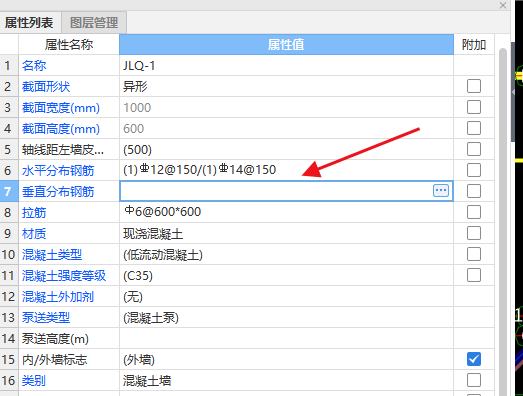Tick the 附加 checkbox for 轴线距左墙皮
The image size is (523, 396).
474,149
